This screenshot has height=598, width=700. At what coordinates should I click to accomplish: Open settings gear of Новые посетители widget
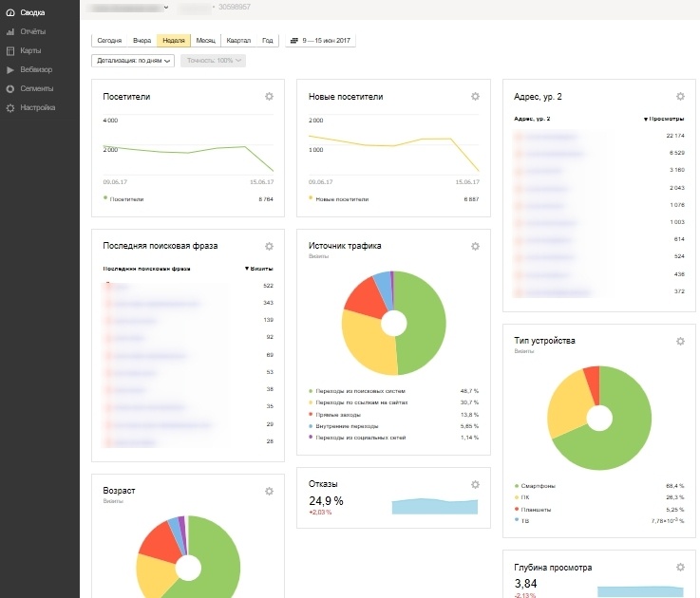pyautogui.click(x=476, y=97)
